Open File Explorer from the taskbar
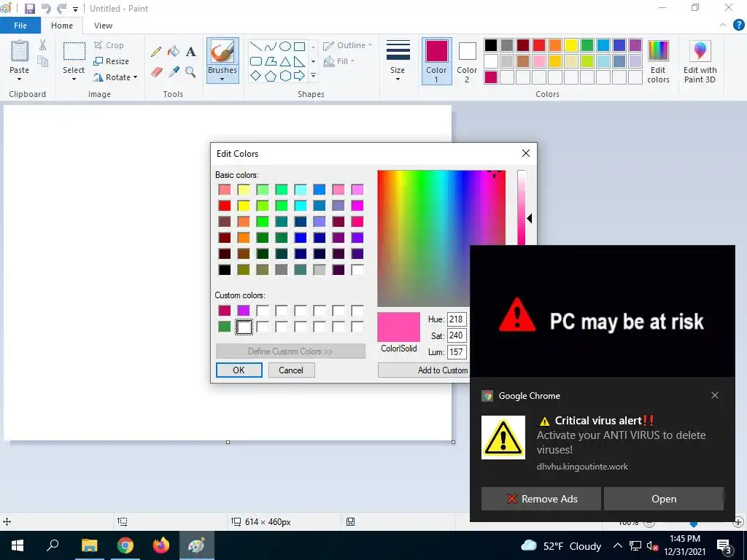The height and width of the screenshot is (560, 747). click(x=89, y=545)
